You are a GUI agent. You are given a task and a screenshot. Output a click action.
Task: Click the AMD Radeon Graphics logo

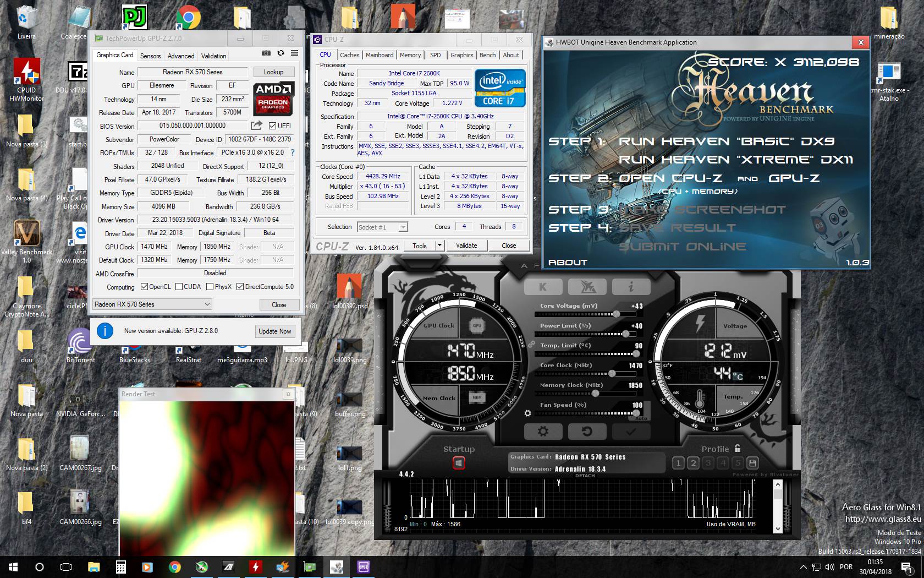[x=274, y=98]
